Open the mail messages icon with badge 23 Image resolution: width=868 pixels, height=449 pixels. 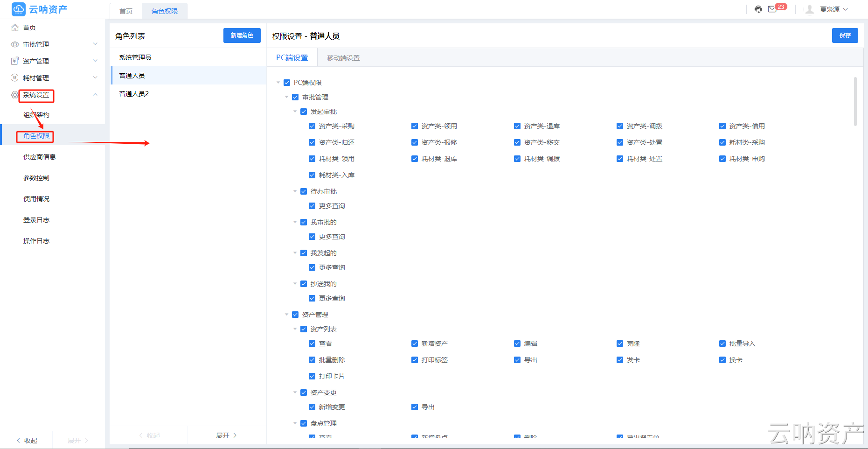click(772, 9)
